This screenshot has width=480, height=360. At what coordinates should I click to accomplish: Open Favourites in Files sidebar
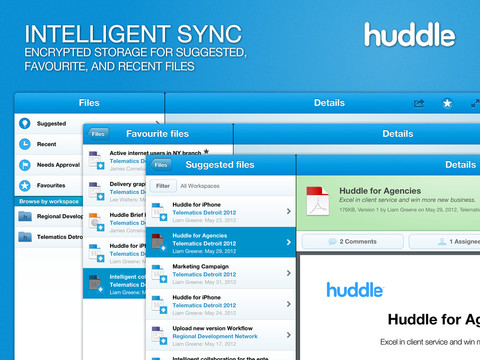click(x=49, y=186)
